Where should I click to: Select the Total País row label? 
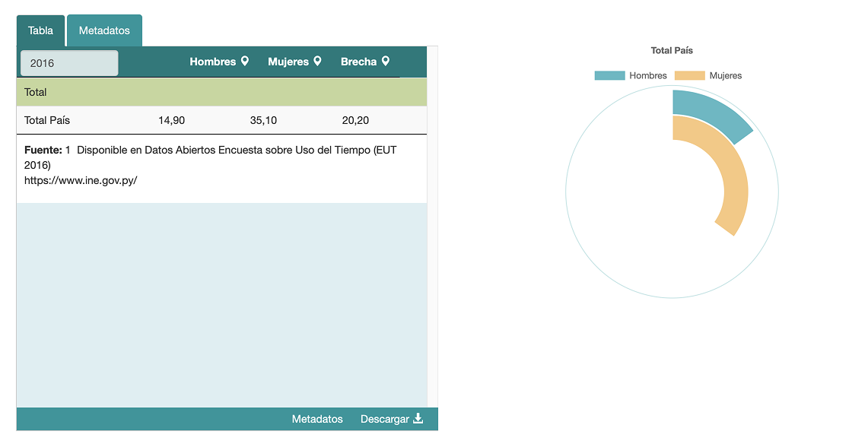47,120
